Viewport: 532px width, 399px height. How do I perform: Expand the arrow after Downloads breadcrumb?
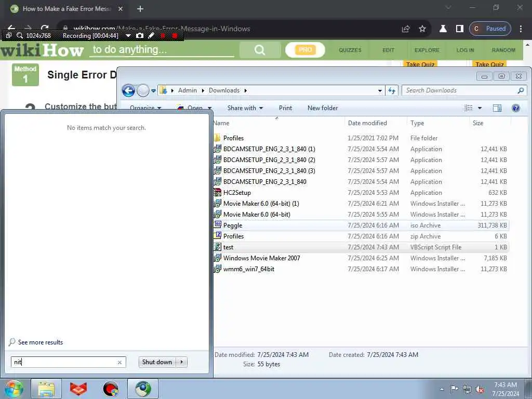pos(245,90)
